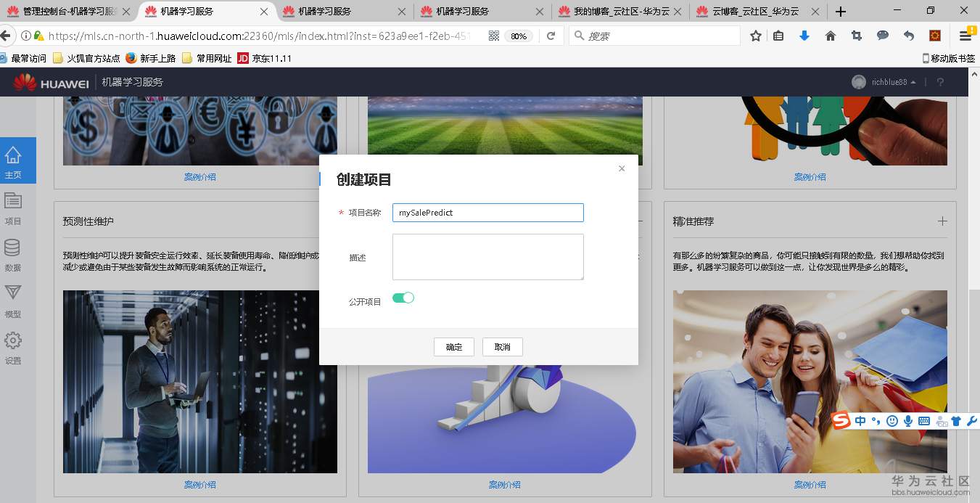Expand 精准推荐 panel with the plus control
Screen dimensions: 980x503
(942, 221)
